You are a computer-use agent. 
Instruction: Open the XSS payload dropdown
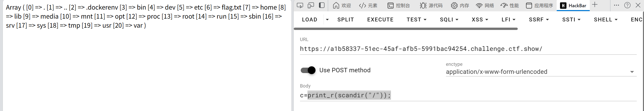[x=480, y=20]
